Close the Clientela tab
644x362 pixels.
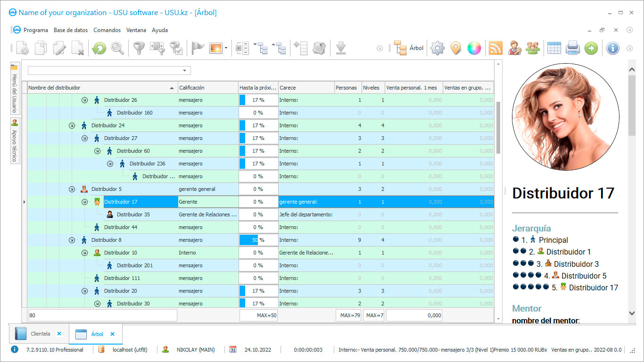[x=59, y=334]
